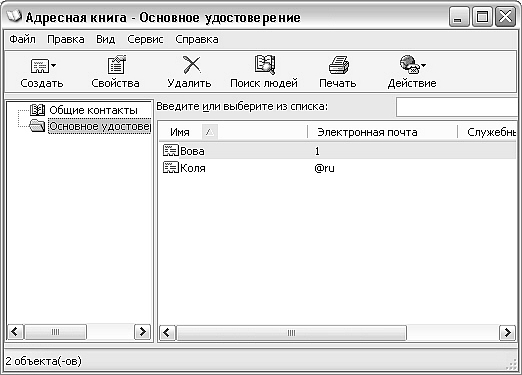Click the status bar text 2 объекта(-ов)

43,361
